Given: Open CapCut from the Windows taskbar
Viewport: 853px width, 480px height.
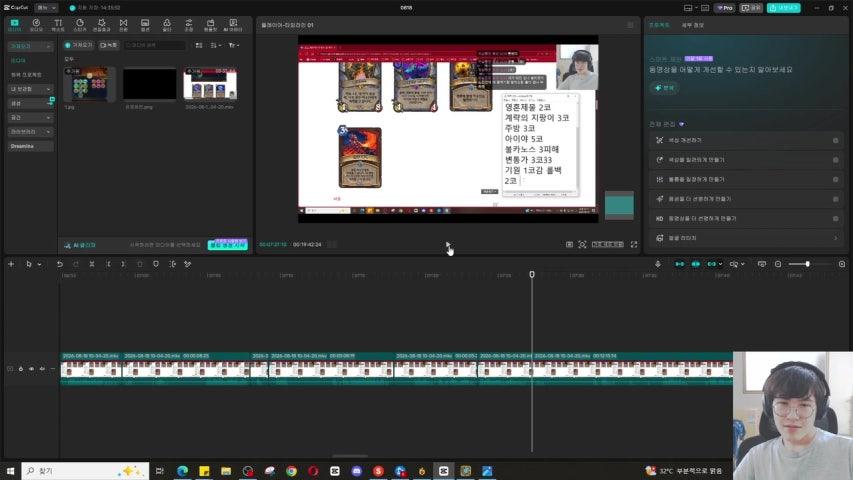Looking at the screenshot, I should coord(443,471).
